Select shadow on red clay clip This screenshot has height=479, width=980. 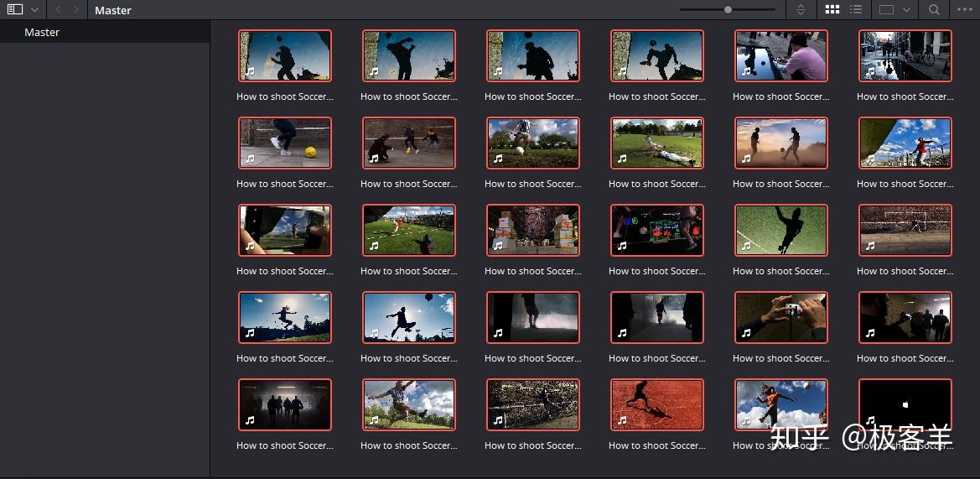pos(657,404)
